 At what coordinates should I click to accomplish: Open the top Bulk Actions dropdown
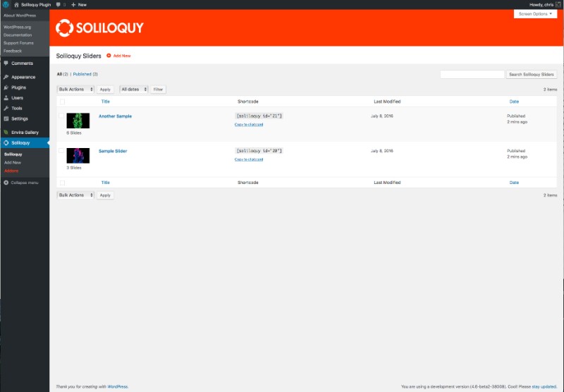tap(75, 90)
